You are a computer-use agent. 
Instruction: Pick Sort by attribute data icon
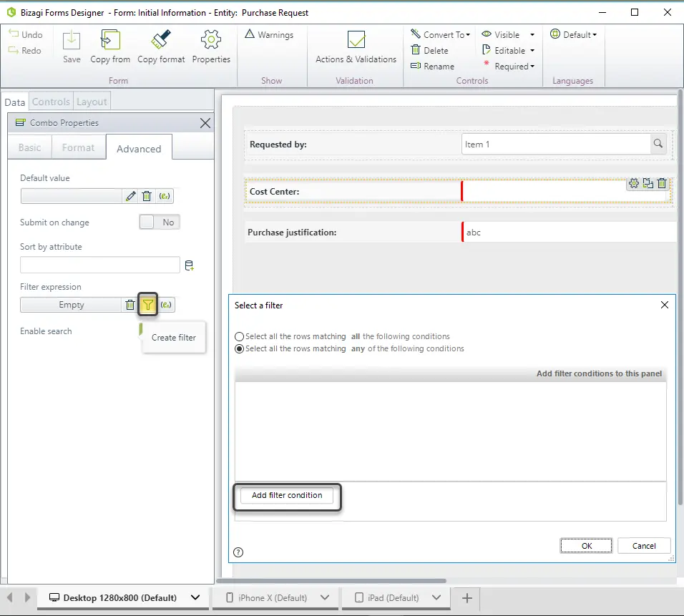click(190, 265)
